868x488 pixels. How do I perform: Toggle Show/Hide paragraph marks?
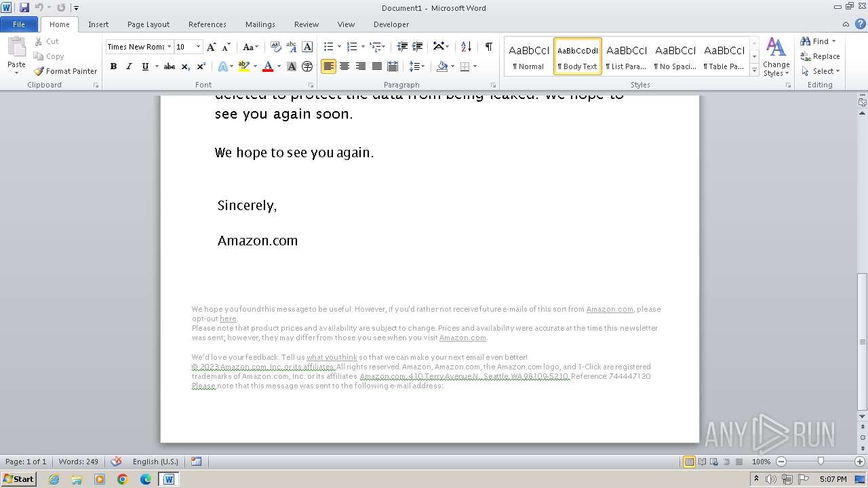click(x=488, y=46)
